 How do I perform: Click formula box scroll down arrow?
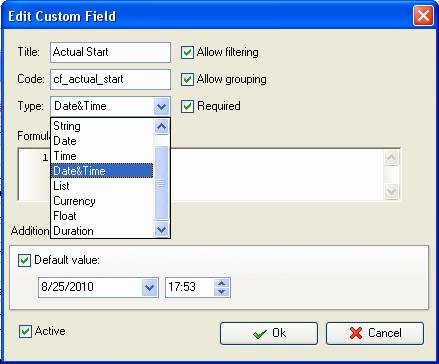tap(391, 191)
